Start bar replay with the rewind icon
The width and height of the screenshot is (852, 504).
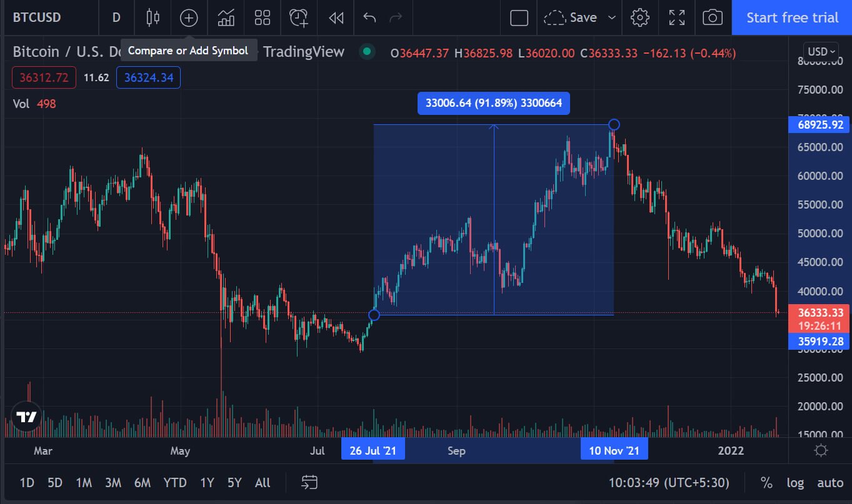click(336, 17)
